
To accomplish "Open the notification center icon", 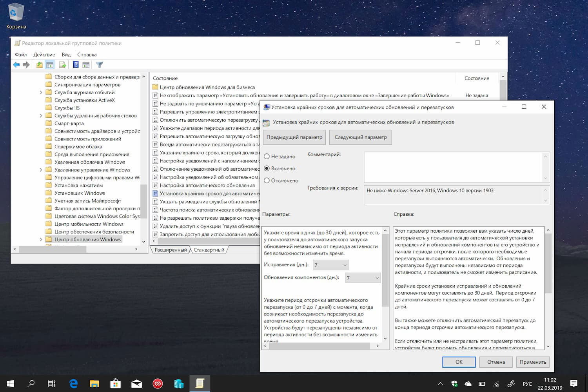I will [x=574, y=383].
